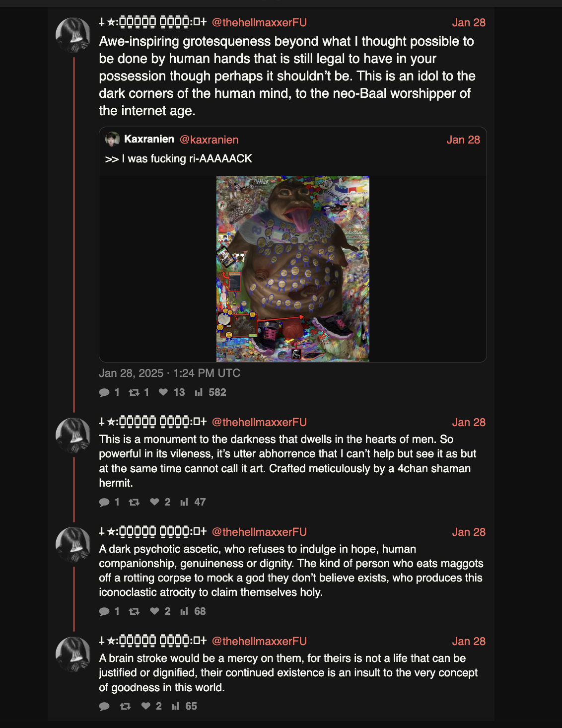Image resolution: width=562 pixels, height=728 pixels.
Task: Click Jan 28 date on quoted tweet
Action: click(463, 140)
